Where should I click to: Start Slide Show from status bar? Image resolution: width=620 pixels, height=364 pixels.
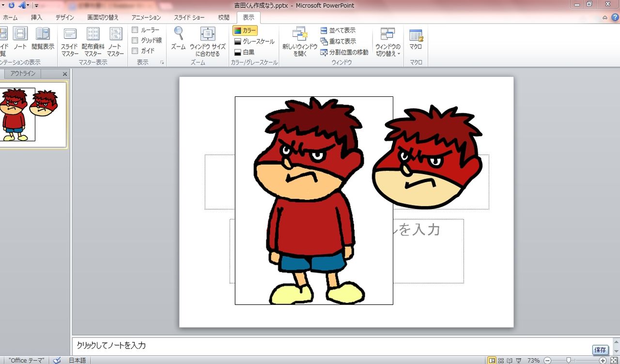click(518, 361)
